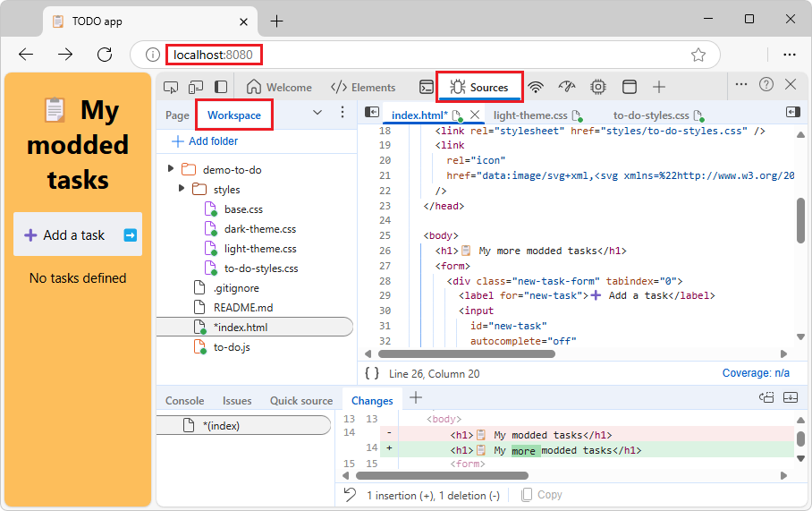Toggle device emulation mode

[196, 87]
